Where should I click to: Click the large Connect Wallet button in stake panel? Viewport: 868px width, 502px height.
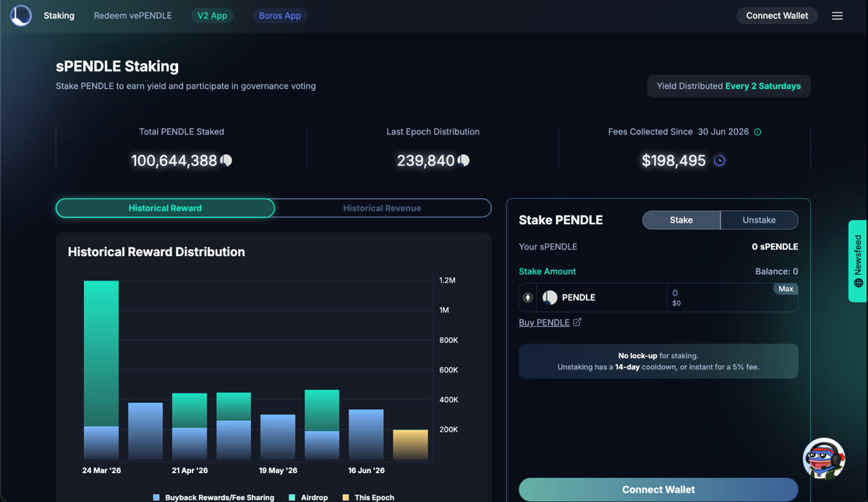coord(658,490)
